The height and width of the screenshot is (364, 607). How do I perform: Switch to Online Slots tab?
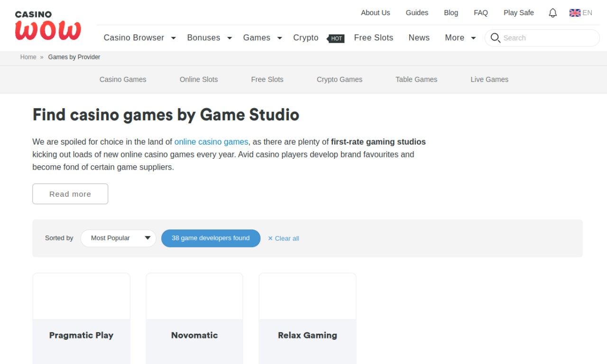pos(199,80)
